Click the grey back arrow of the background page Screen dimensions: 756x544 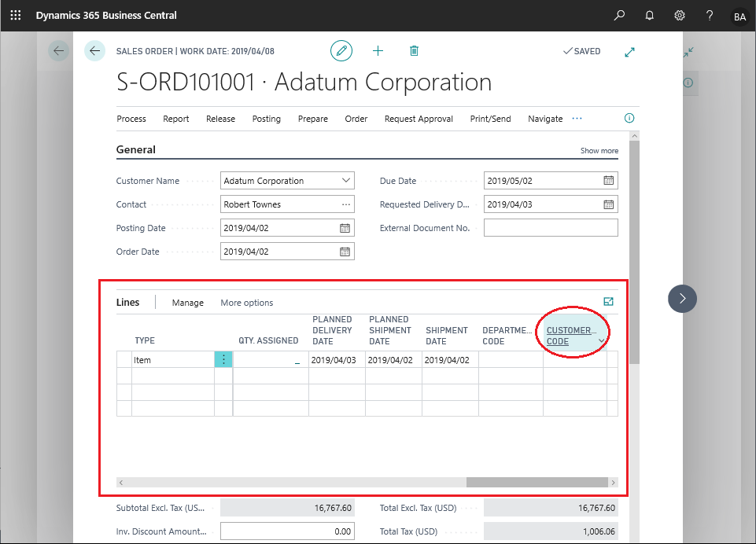(58, 50)
